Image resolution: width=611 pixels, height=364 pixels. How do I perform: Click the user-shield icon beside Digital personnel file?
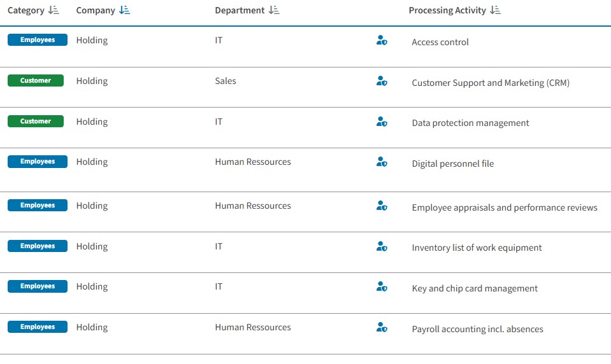(382, 162)
